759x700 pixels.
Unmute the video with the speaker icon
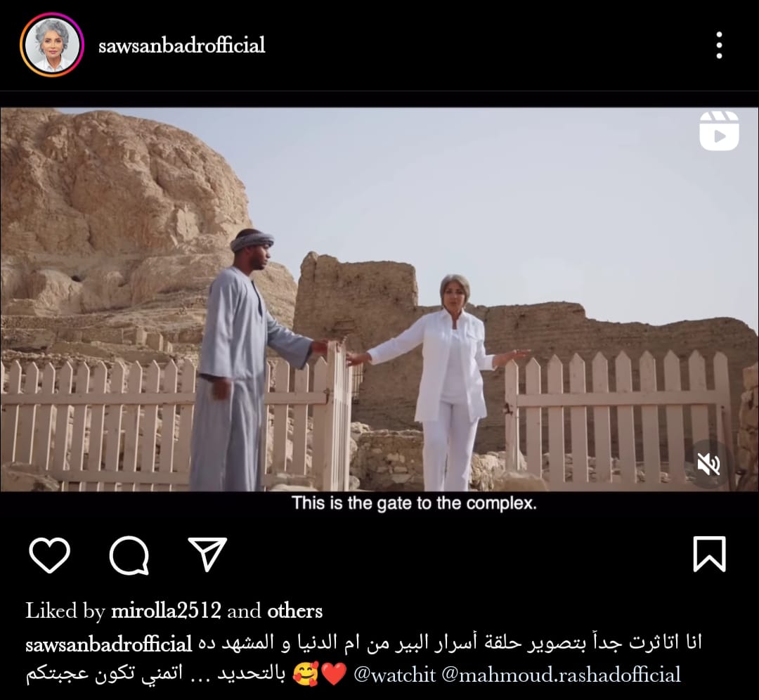(708, 465)
